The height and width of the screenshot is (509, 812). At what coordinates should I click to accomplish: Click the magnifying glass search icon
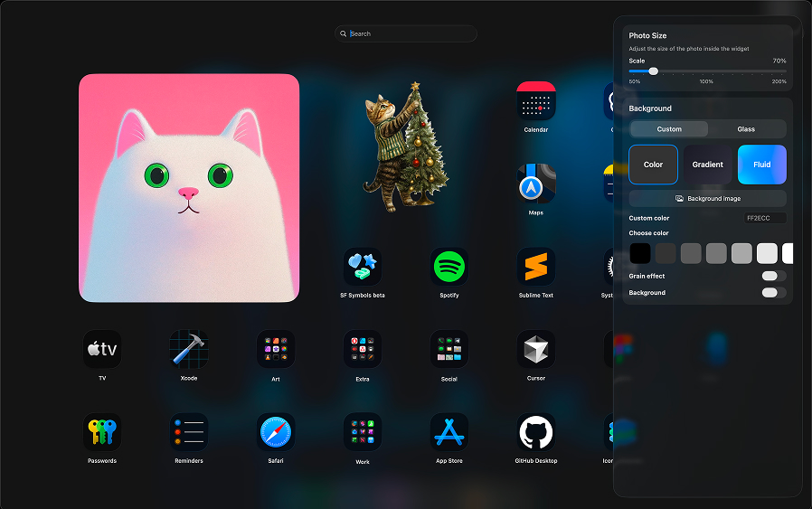(x=343, y=33)
